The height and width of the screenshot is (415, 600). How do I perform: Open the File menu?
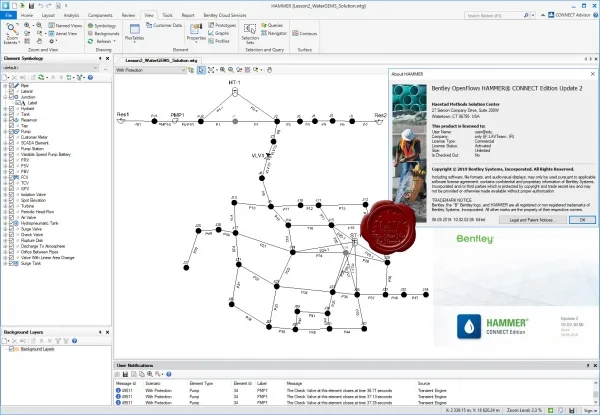pyautogui.click(x=8, y=15)
